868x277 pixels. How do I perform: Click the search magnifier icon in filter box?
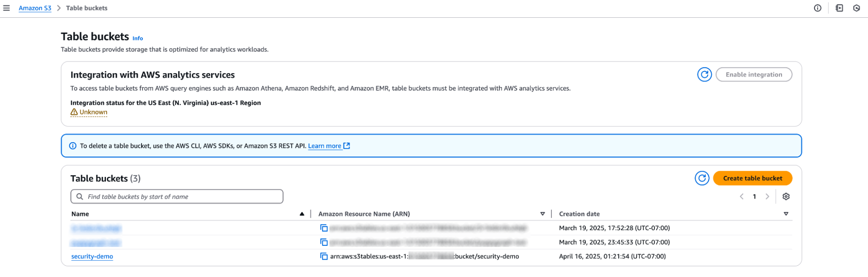(80, 196)
